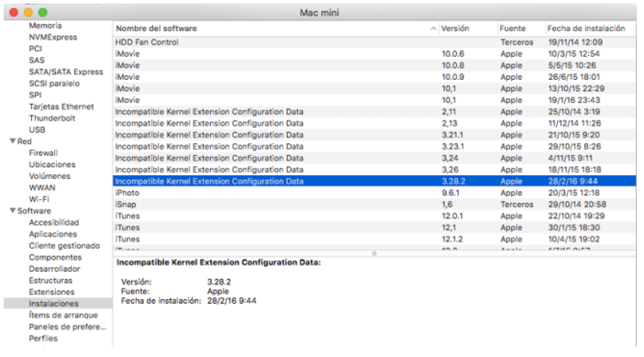644x357 pixels.
Task: Open Volúmenes under Red
Action: point(50,176)
